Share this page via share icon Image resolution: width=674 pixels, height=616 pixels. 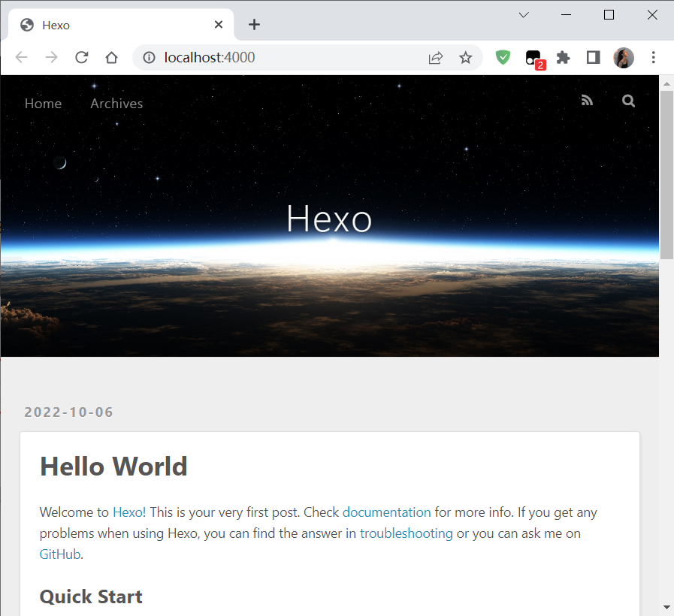point(436,57)
